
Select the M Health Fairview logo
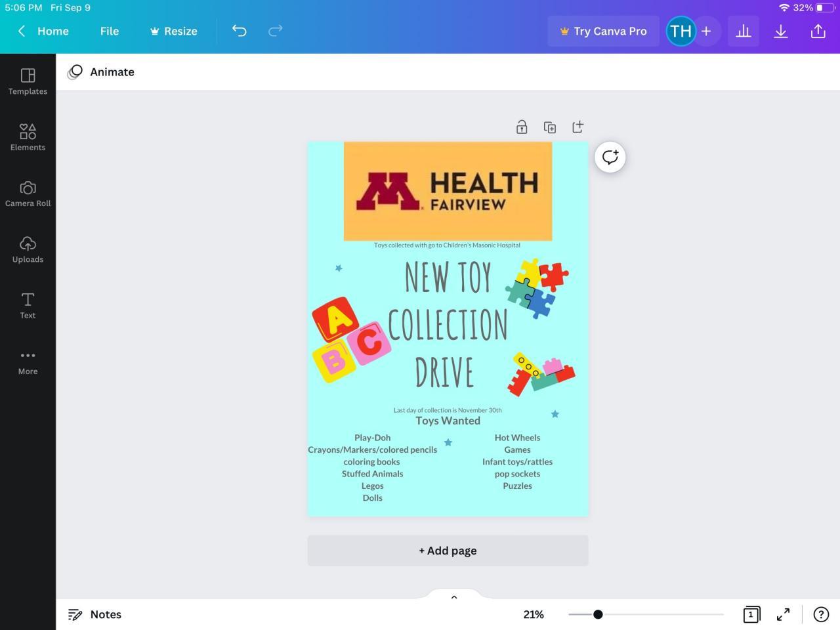448,191
